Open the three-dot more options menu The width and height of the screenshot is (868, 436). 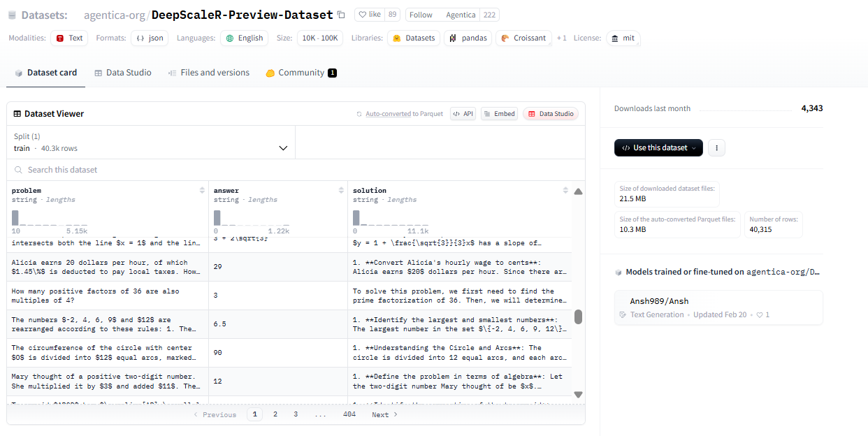click(x=716, y=147)
